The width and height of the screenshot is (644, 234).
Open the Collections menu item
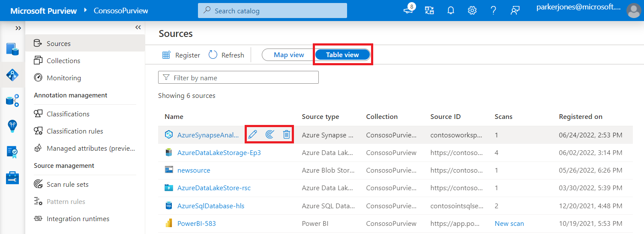pos(63,61)
